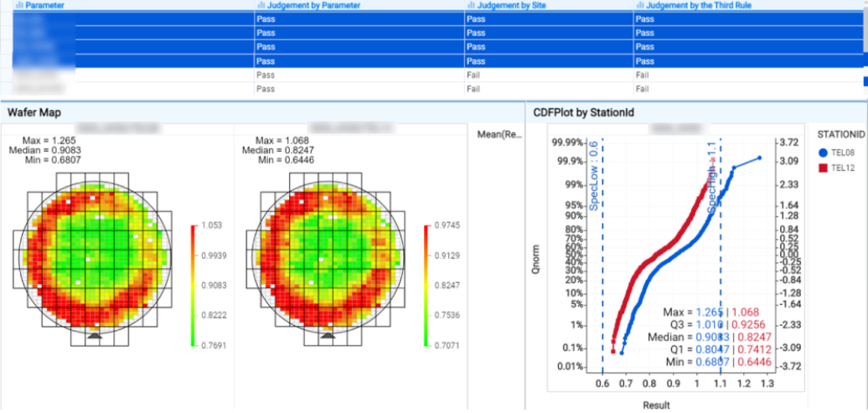
Task: Click the Judgement by Site column icon
Action: pyautogui.click(x=469, y=5)
